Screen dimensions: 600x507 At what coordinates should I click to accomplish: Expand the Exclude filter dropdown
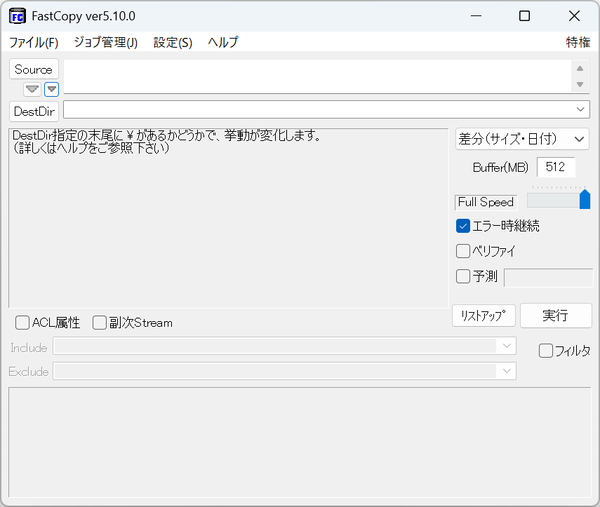pyautogui.click(x=507, y=371)
